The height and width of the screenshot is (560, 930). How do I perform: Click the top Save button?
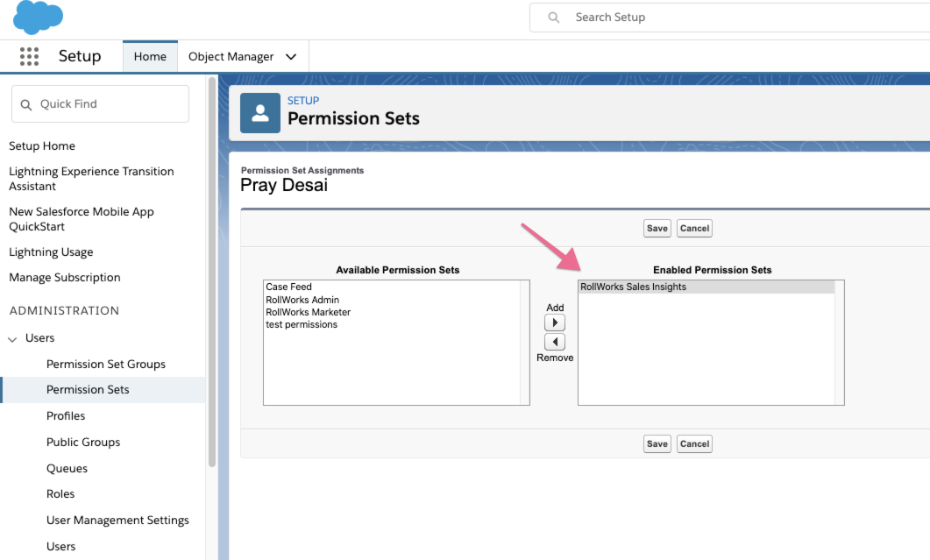657,229
